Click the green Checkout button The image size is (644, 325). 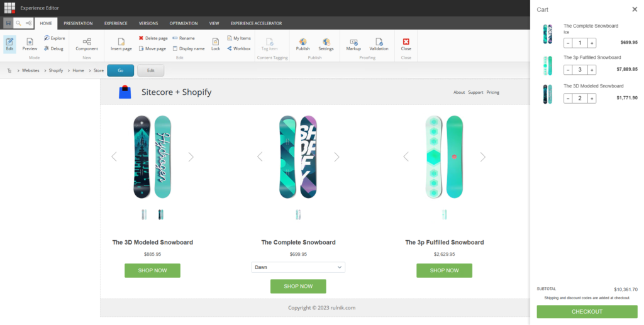coord(587,312)
